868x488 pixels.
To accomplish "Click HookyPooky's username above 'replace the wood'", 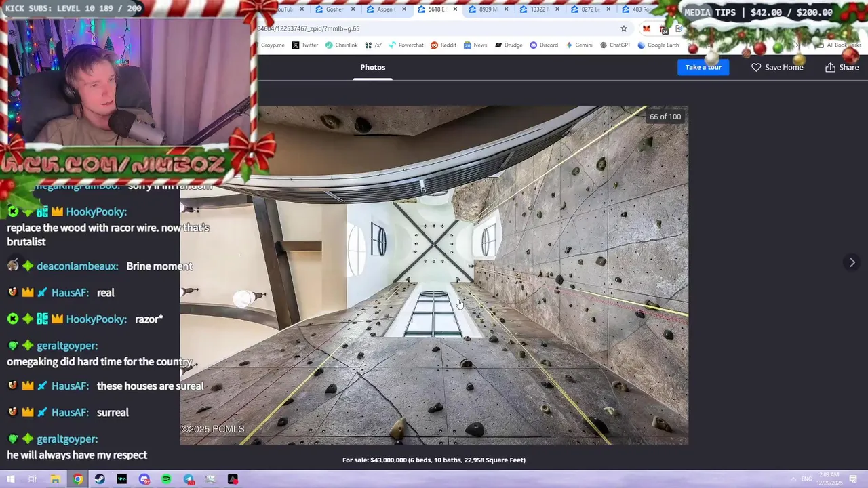I will tap(96, 212).
